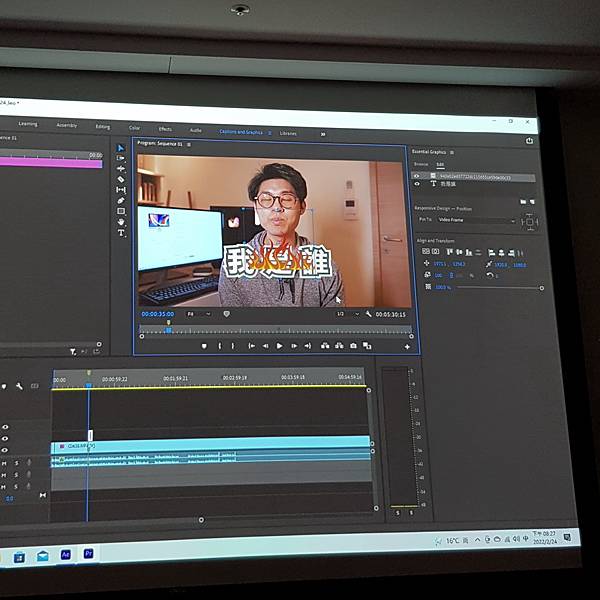600x600 pixels.
Task: Open After Effects from the taskbar
Action: click(65, 554)
